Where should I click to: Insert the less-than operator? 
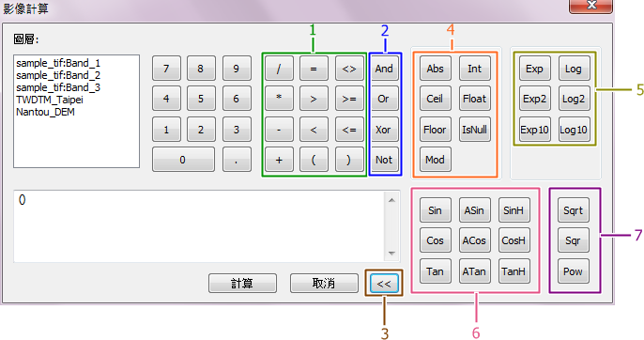point(314,130)
